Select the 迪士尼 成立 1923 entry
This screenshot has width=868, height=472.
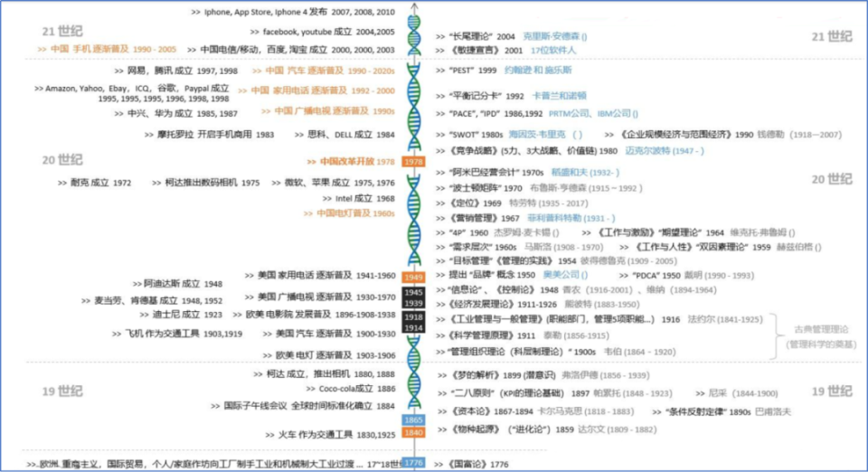point(181,315)
